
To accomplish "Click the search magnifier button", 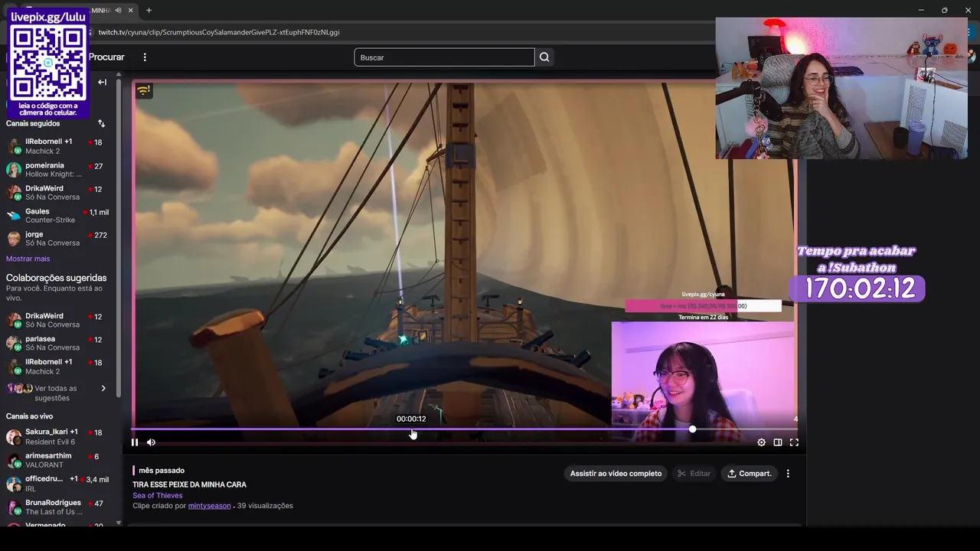I will pos(544,57).
